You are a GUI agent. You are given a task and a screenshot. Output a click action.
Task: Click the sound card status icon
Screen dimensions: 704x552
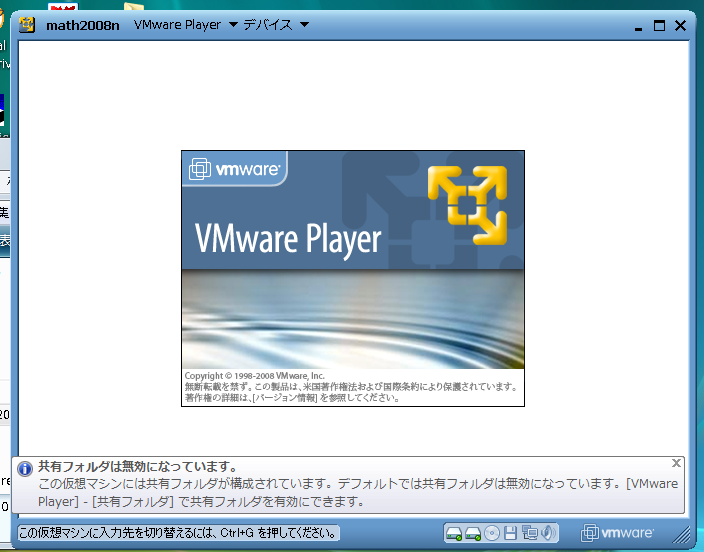(548, 533)
